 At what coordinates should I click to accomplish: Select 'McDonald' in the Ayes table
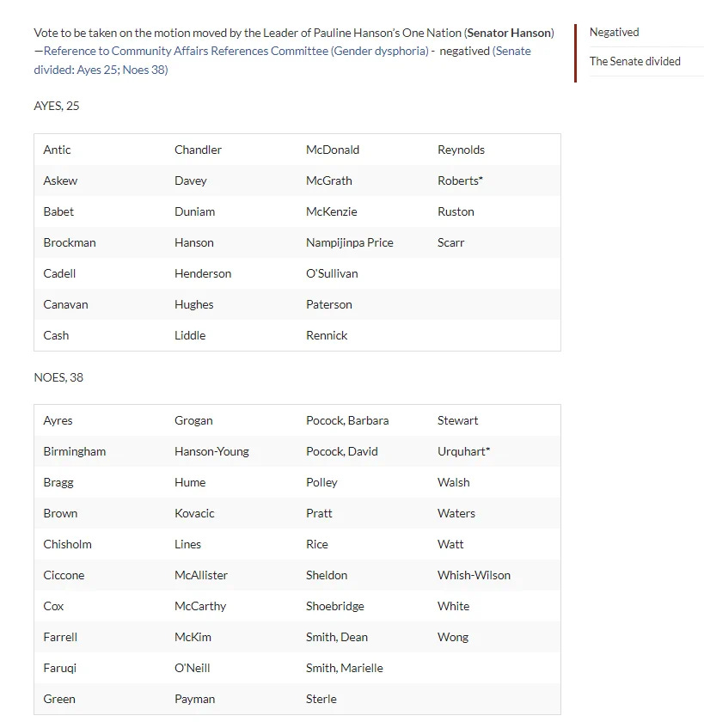(x=333, y=150)
